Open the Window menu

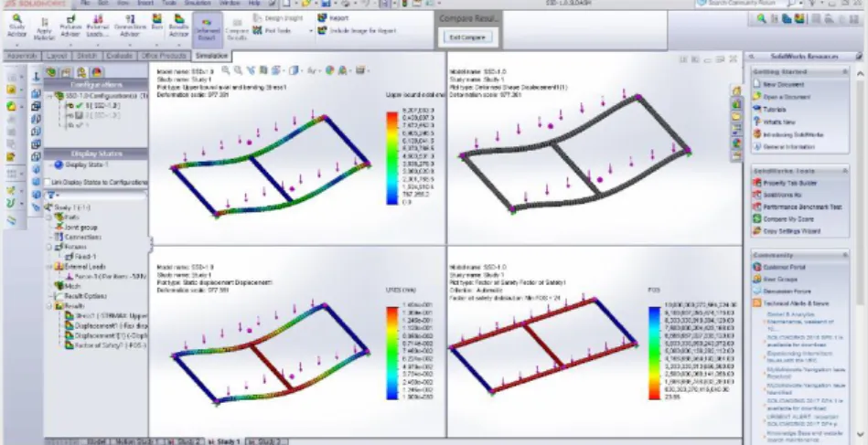(x=230, y=4)
